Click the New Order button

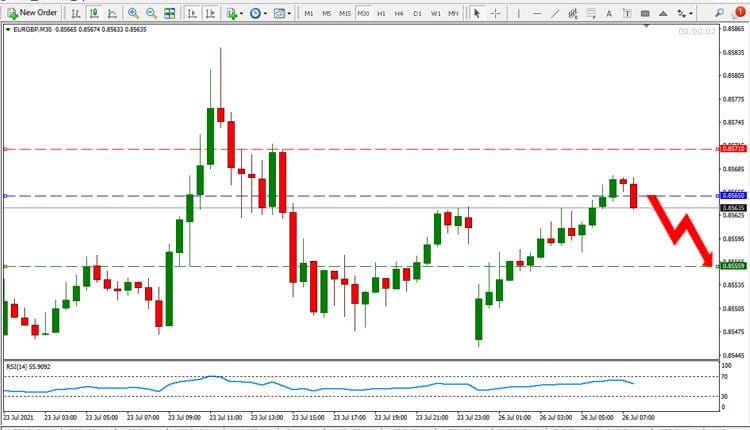click(x=33, y=13)
